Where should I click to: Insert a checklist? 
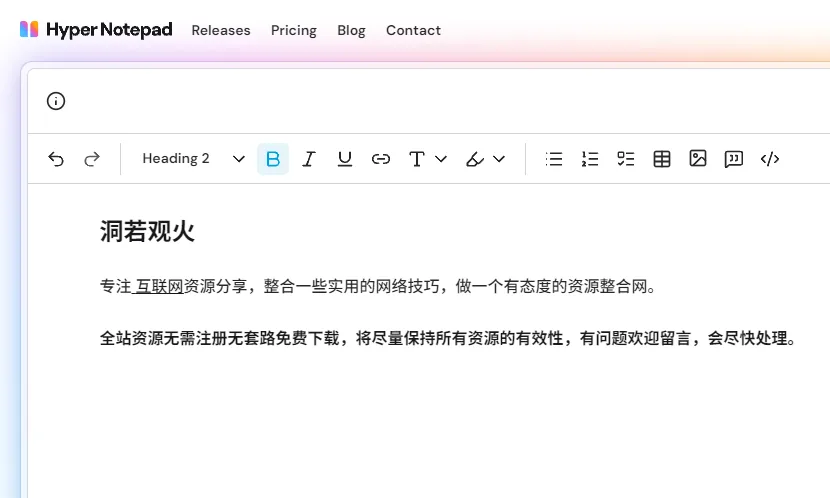pos(626,159)
